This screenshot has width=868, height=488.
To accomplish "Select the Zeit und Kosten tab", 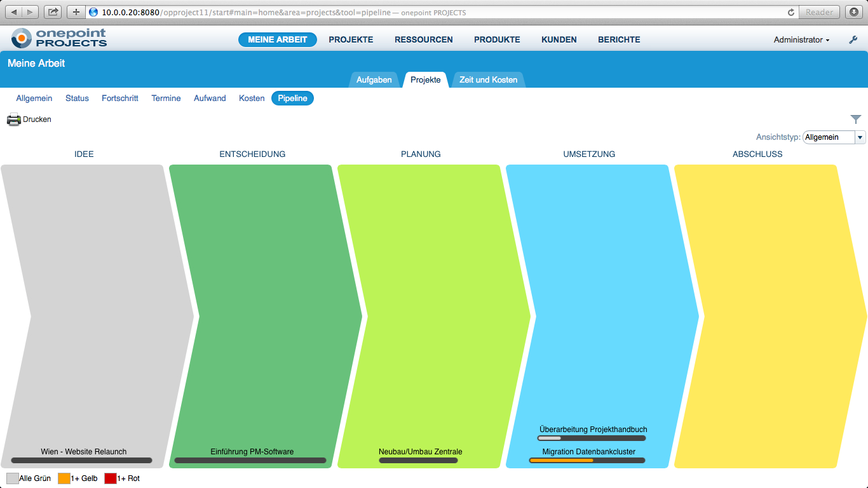I will click(488, 79).
